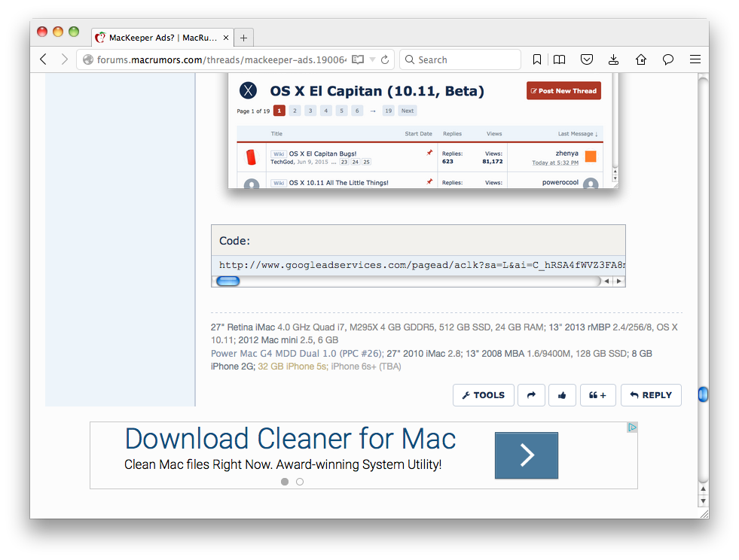Click the Start Date column header
The width and height of the screenshot is (739, 560).
[x=419, y=134]
